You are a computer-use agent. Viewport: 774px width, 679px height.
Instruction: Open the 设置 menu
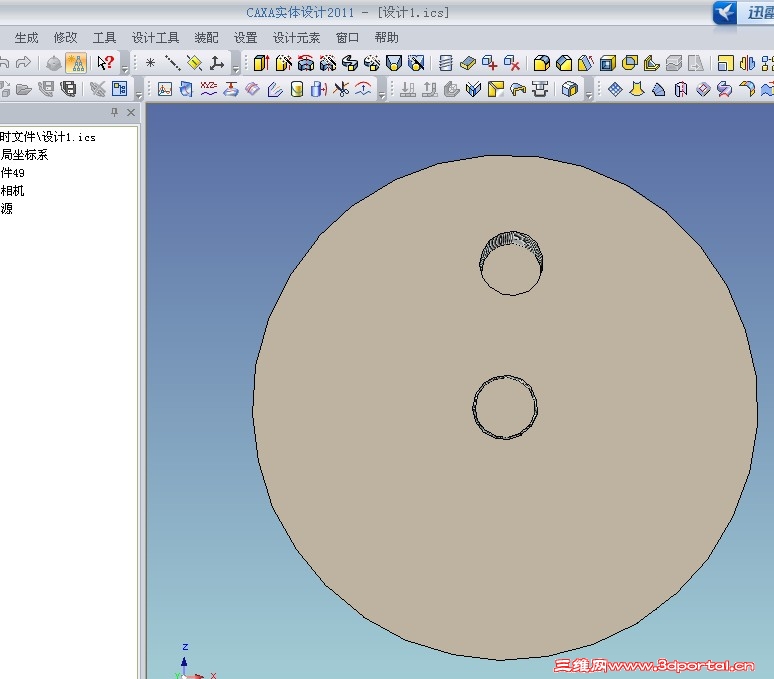(245, 38)
